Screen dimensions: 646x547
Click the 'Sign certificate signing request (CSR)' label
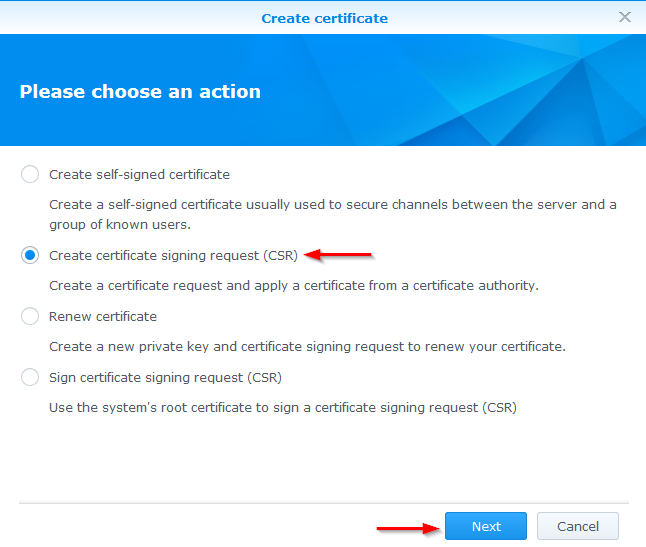(165, 377)
